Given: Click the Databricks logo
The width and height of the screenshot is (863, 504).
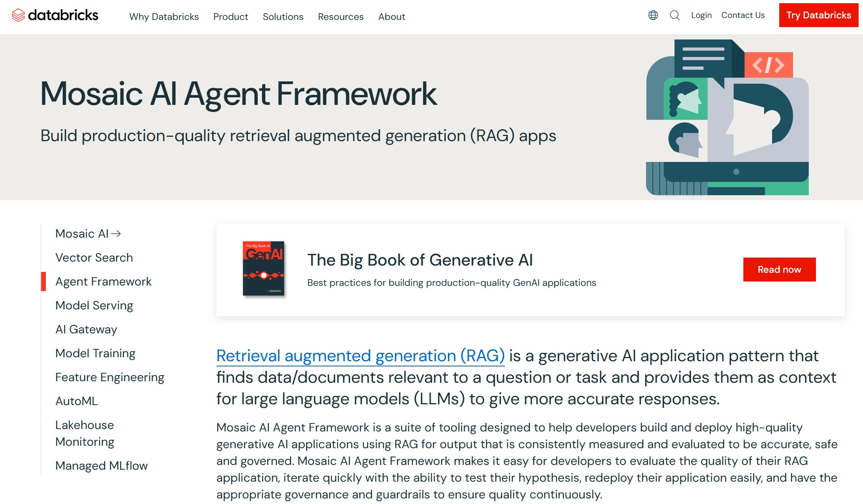Looking at the screenshot, I should pos(55,16).
